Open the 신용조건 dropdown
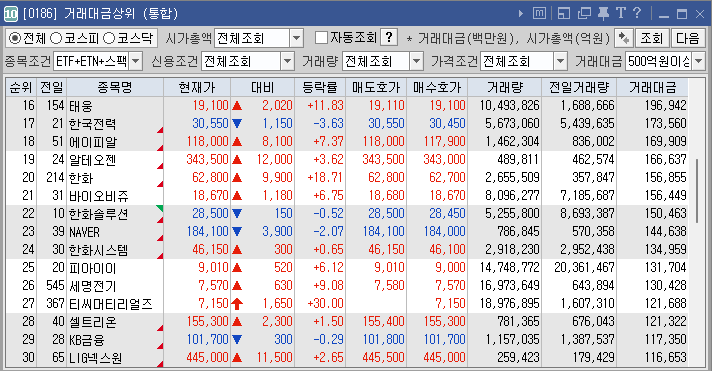This screenshot has height=371, width=712. pos(287,61)
